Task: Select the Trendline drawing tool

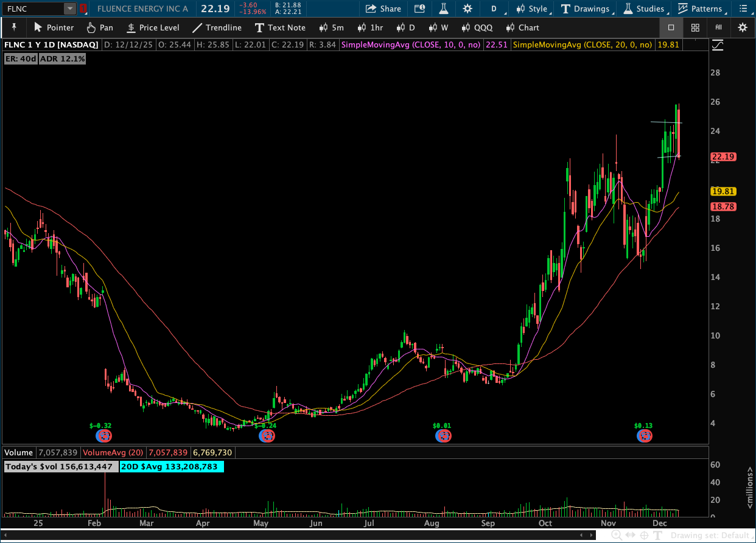Action: coord(217,27)
